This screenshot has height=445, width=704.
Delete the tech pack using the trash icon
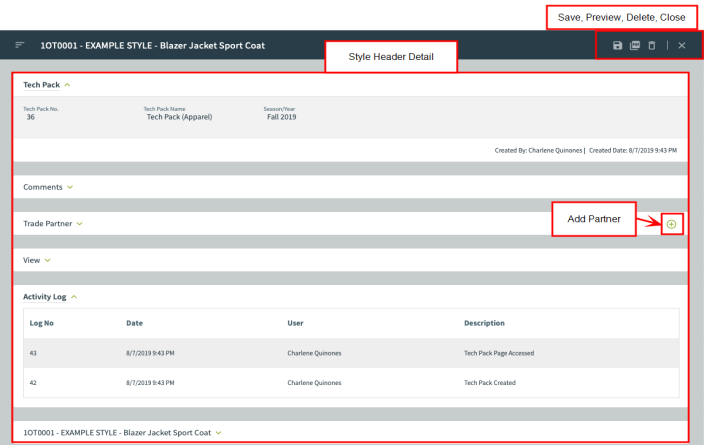652,46
